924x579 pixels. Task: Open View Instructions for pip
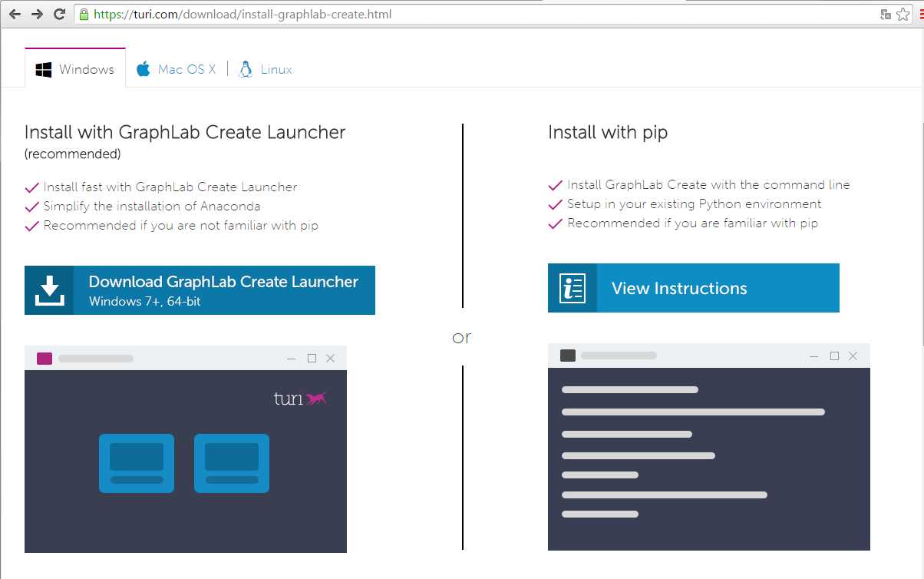tap(694, 288)
